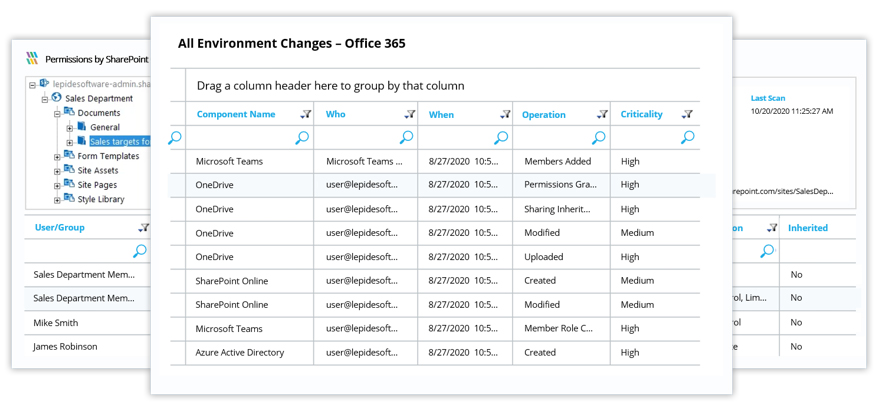Click the Inherited column header
Viewport: 877px width, 412px height.
tap(807, 228)
